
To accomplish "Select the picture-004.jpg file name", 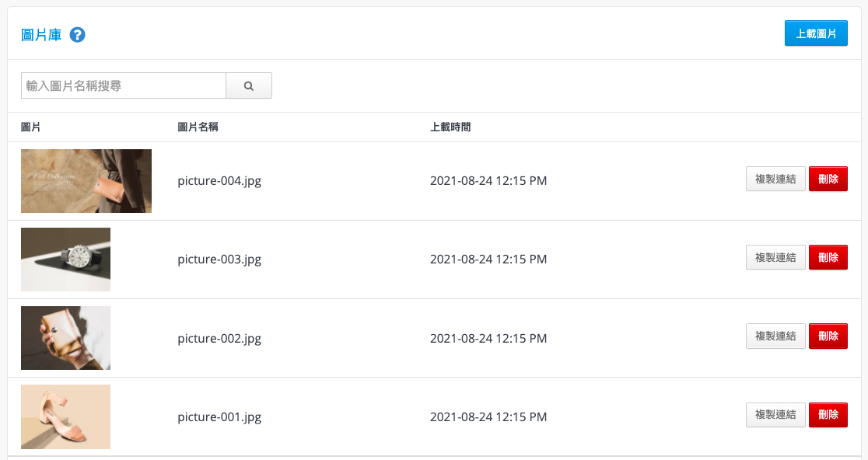I will click(x=219, y=181).
